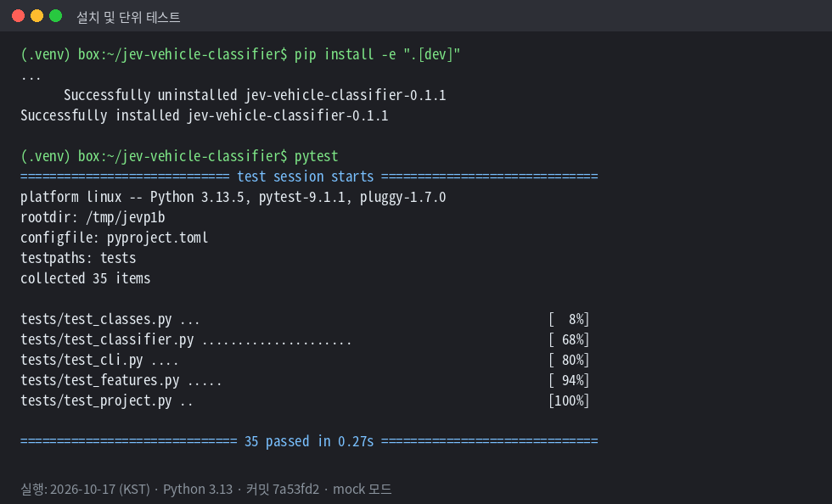Click the '[ 94%]' progress indicator
The image size is (832, 504).
click(569, 380)
